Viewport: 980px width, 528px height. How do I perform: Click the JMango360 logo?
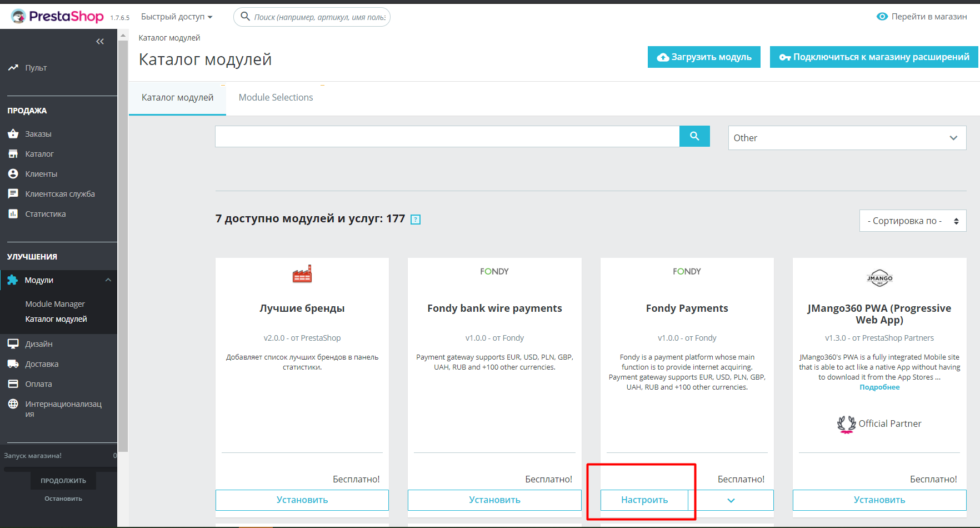tap(879, 278)
